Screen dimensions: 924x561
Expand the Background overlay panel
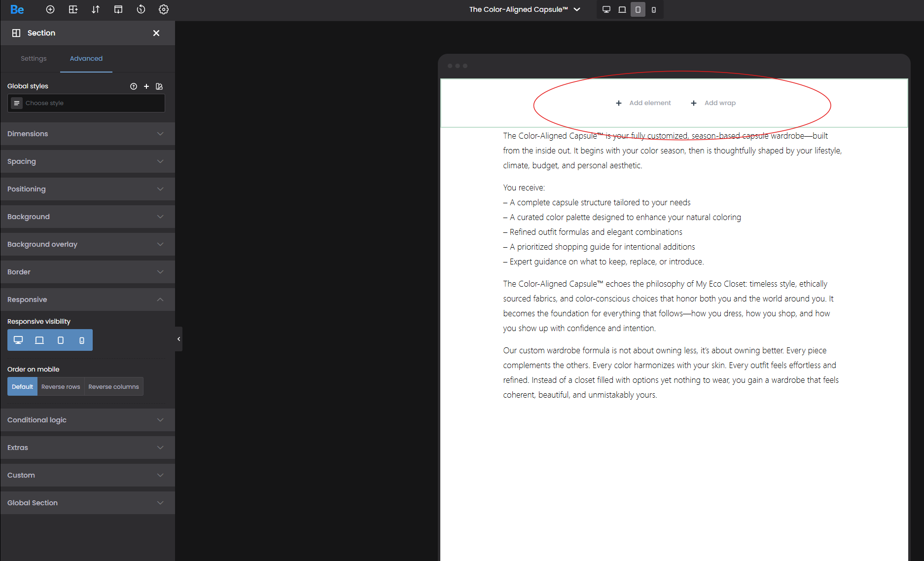(x=87, y=244)
